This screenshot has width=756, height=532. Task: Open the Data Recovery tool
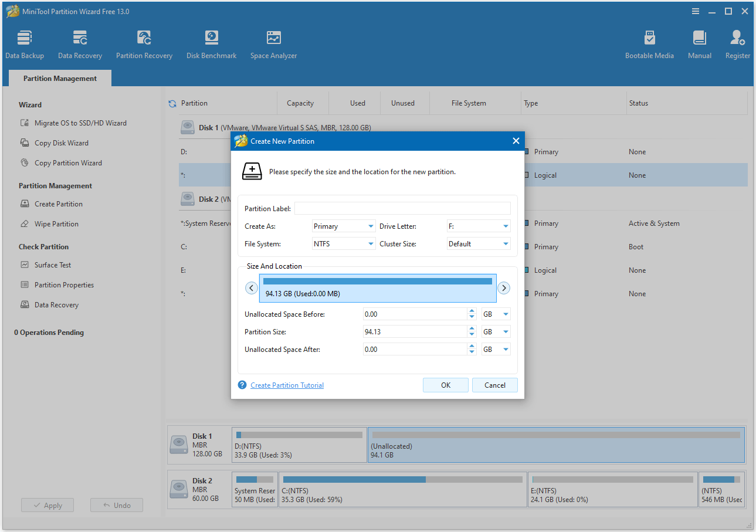(x=80, y=43)
